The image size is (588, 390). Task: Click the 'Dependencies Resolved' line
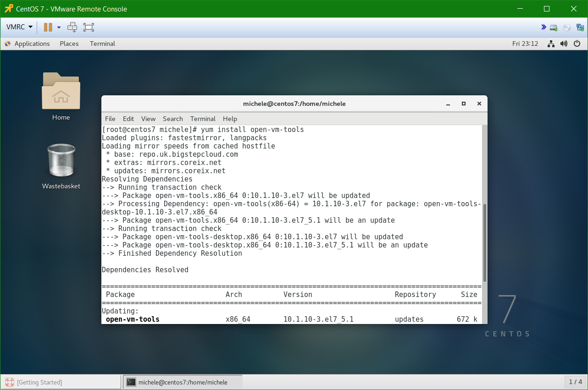pos(145,270)
